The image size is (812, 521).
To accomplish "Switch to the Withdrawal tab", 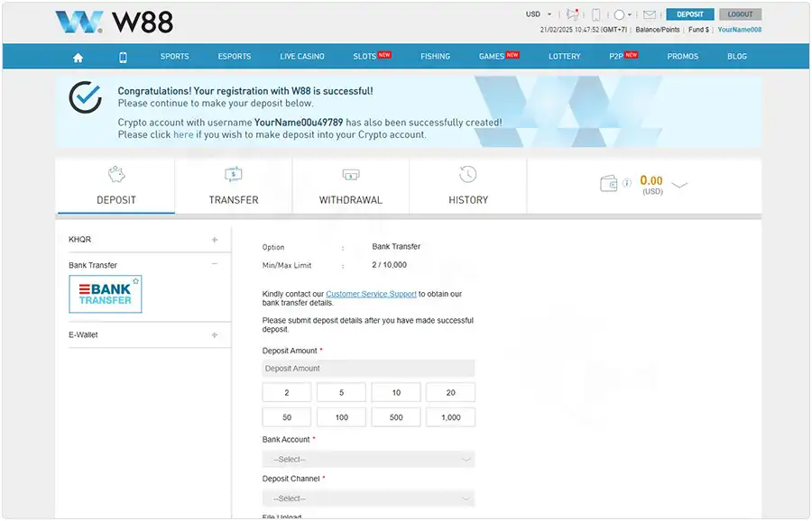I will tap(351, 186).
